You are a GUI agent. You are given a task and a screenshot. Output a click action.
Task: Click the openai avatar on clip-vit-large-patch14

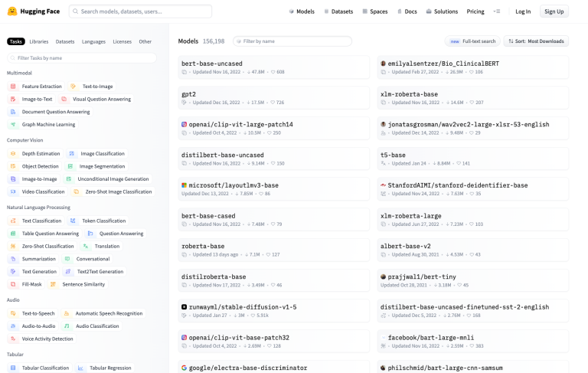tap(185, 124)
